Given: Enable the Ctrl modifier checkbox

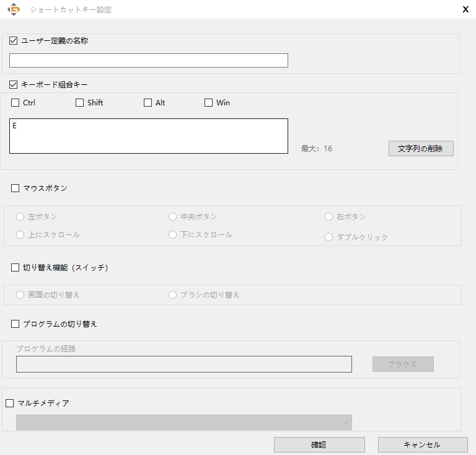Looking at the screenshot, I should tap(15, 103).
